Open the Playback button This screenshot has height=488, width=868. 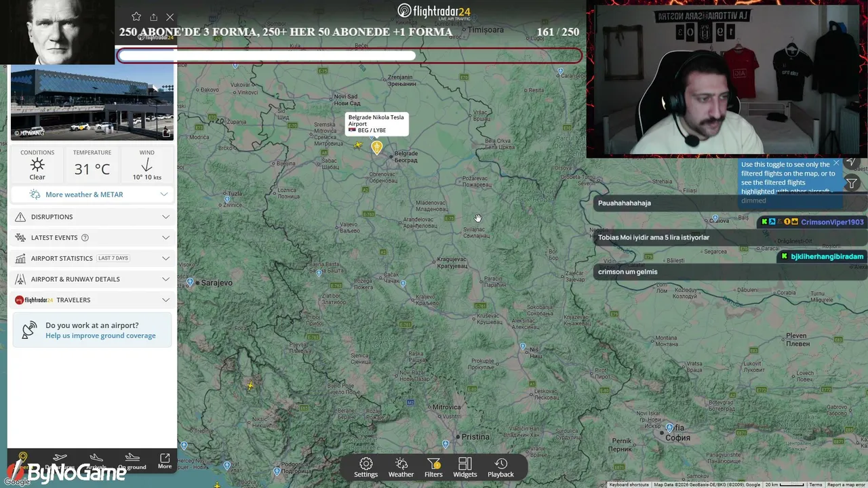pos(500,468)
